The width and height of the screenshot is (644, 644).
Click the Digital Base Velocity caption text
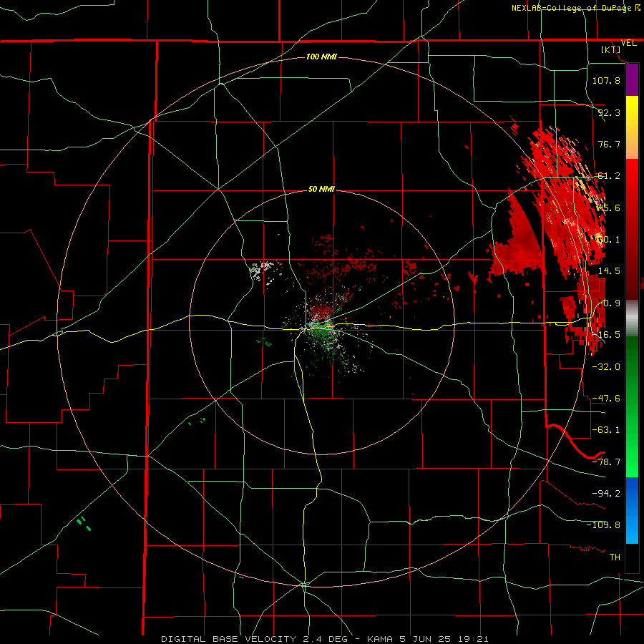(x=324, y=639)
